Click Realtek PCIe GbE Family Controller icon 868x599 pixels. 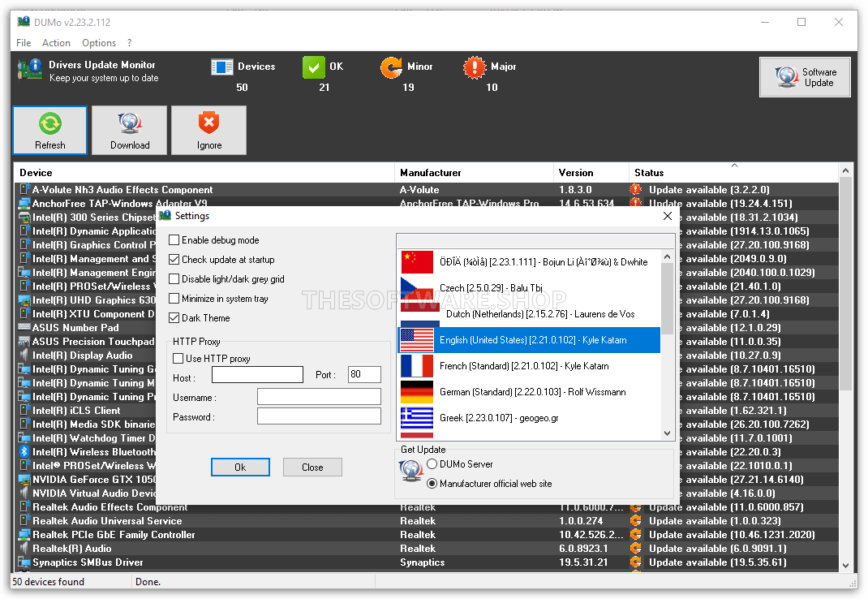(24, 534)
